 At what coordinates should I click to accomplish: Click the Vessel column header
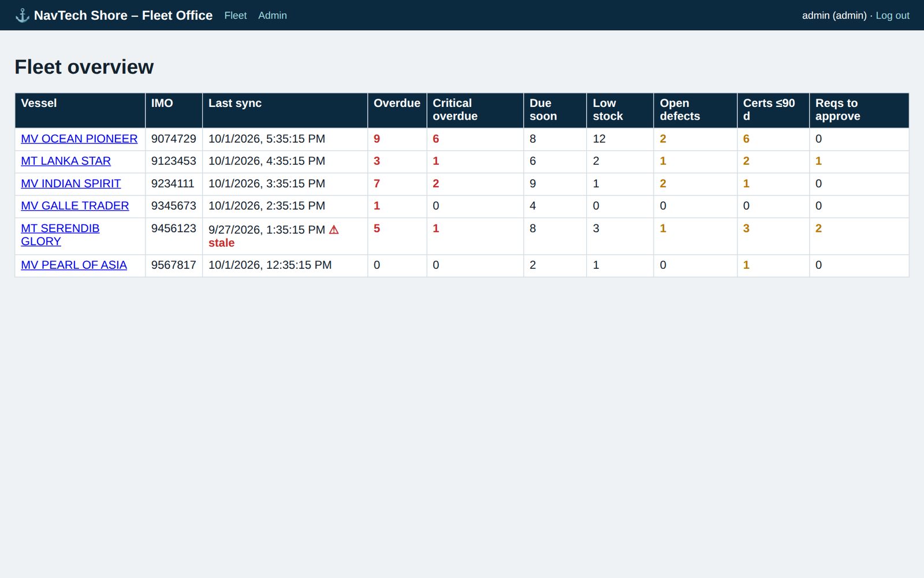[x=80, y=110]
